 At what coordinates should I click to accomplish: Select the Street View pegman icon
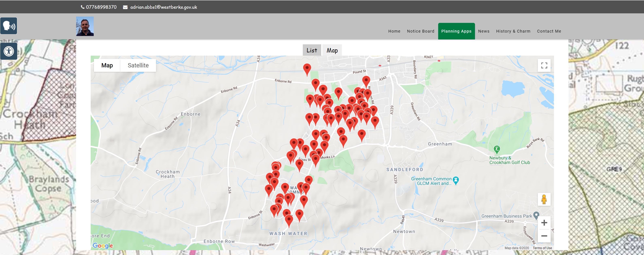(x=544, y=199)
